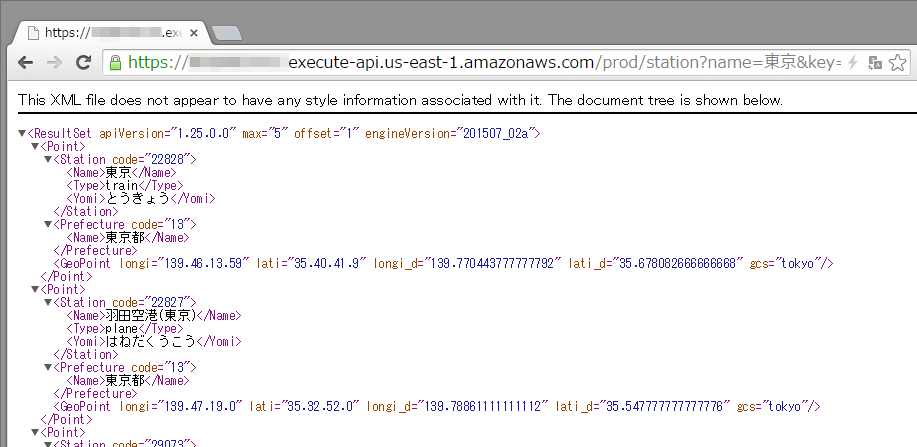
Task: Click longi_d value 139.770443777777792
Action: [x=492, y=263]
